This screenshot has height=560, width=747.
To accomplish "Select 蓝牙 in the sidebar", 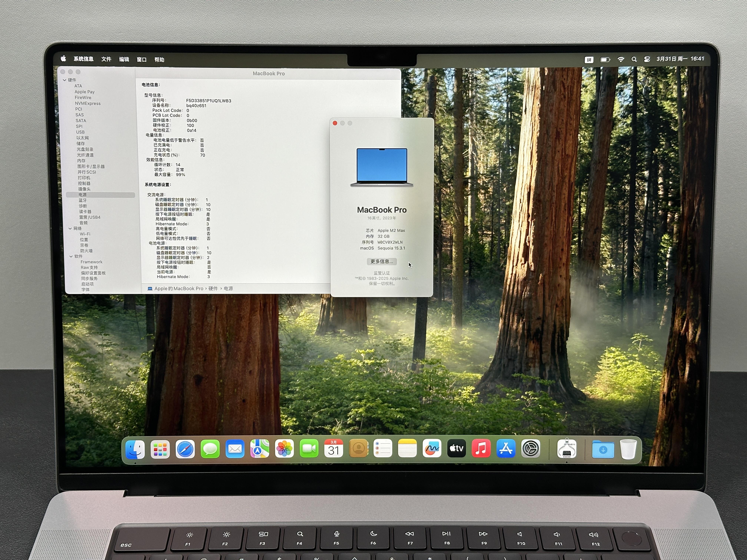I will 83,201.
